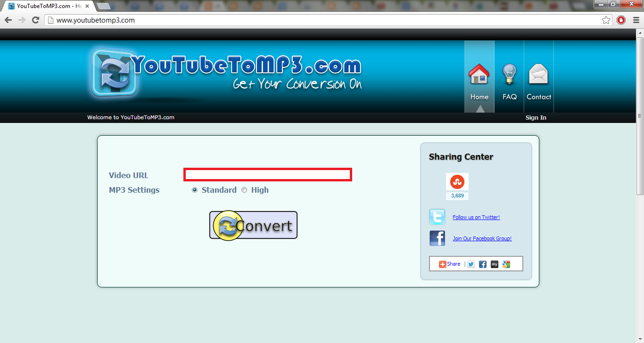Screen dimensions: 644x343
Task: Click the FAQ navigation label
Action: (x=510, y=97)
